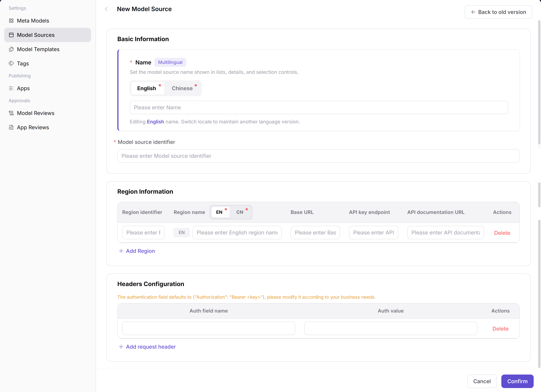The width and height of the screenshot is (541, 392).
Task: Focus the English region name input
Action: point(237,233)
